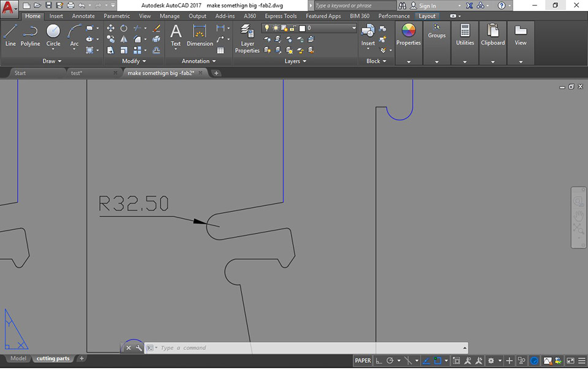
Task: Toggle Object Snap Tracking in status bar
Action: point(426,360)
